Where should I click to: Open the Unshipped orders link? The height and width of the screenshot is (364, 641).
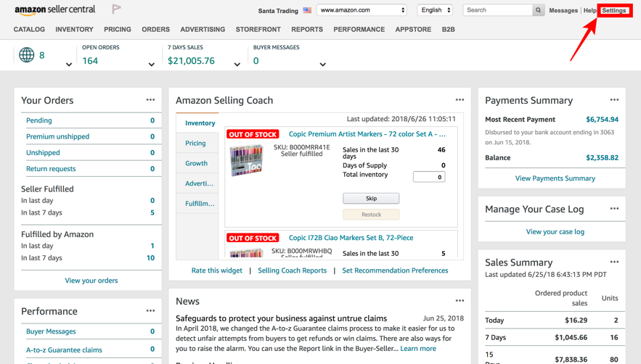pyautogui.click(x=43, y=153)
